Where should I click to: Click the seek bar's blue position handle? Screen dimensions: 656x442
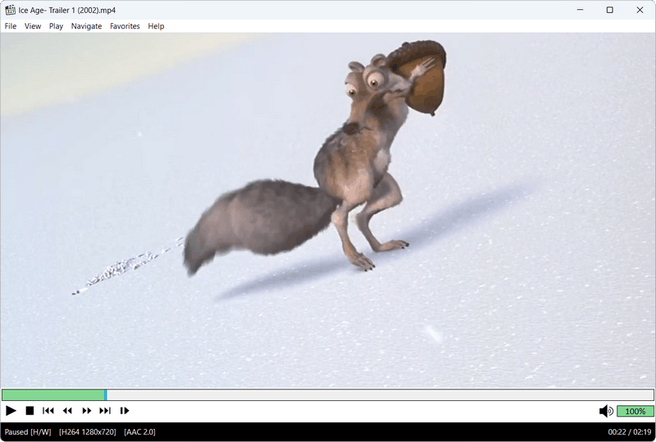coord(106,395)
